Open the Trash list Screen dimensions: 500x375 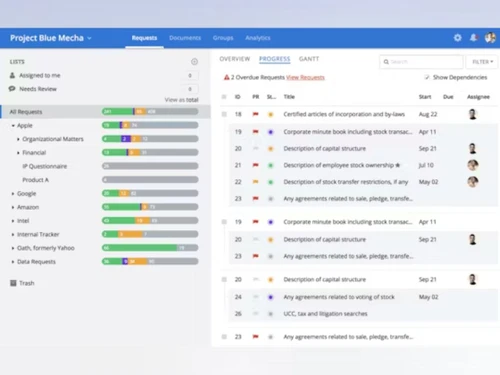27,283
